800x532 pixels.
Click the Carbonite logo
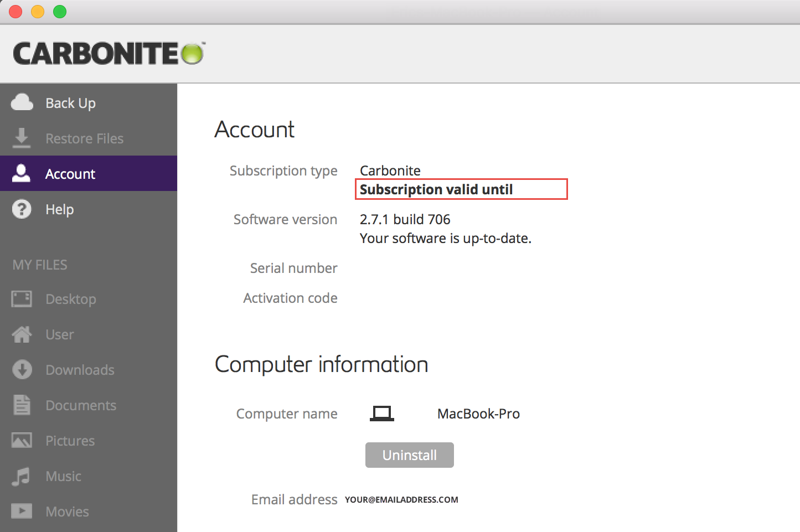[108, 53]
